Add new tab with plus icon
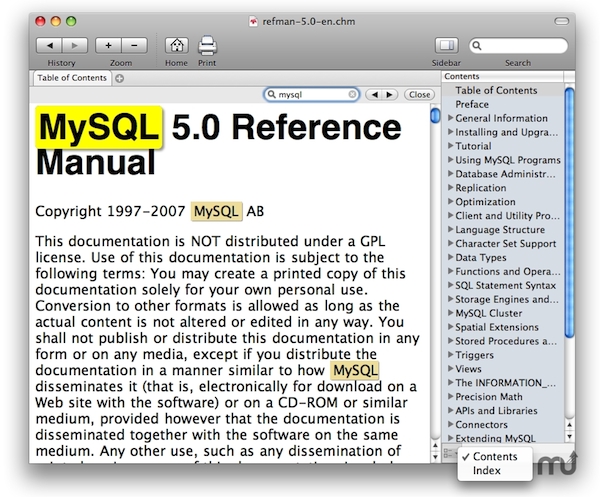The height and width of the screenshot is (497, 600). click(119, 77)
